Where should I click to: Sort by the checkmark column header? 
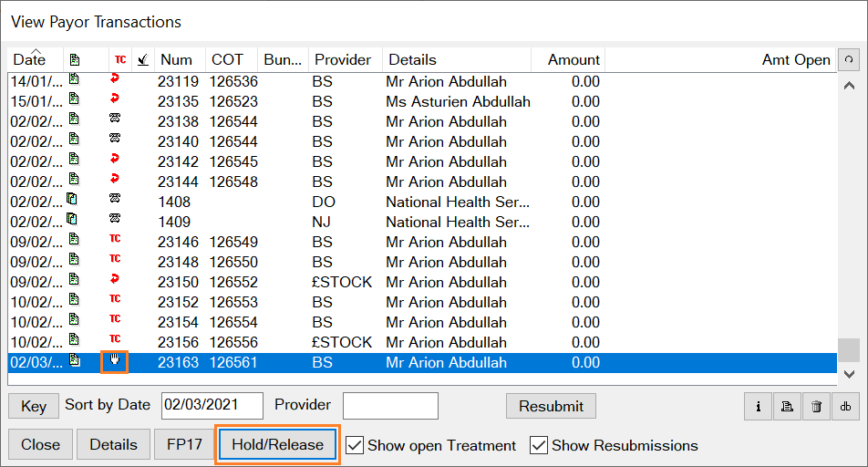point(143,59)
